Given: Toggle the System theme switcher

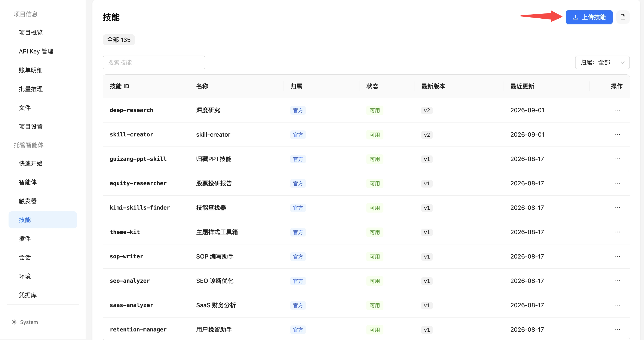Looking at the screenshot, I should point(25,322).
